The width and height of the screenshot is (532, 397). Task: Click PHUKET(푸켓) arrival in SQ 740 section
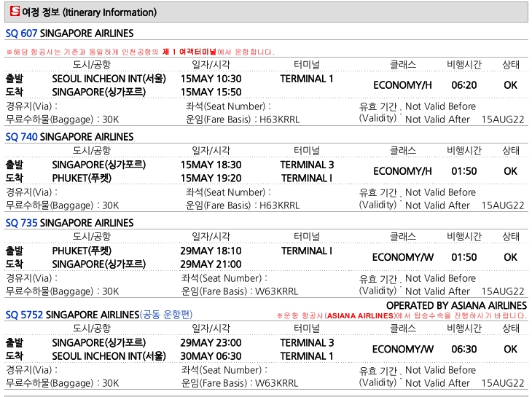[x=82, y=178]
